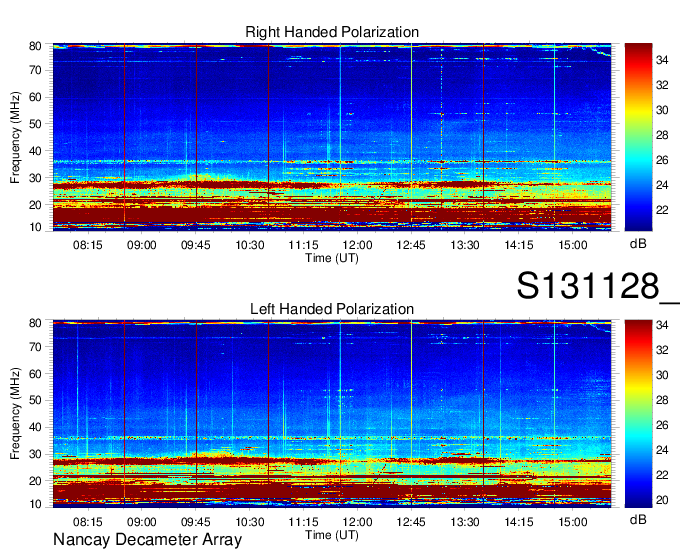Click dB unit under the left-handed color bar
This screenshot has width=680, height=552.
638,520
